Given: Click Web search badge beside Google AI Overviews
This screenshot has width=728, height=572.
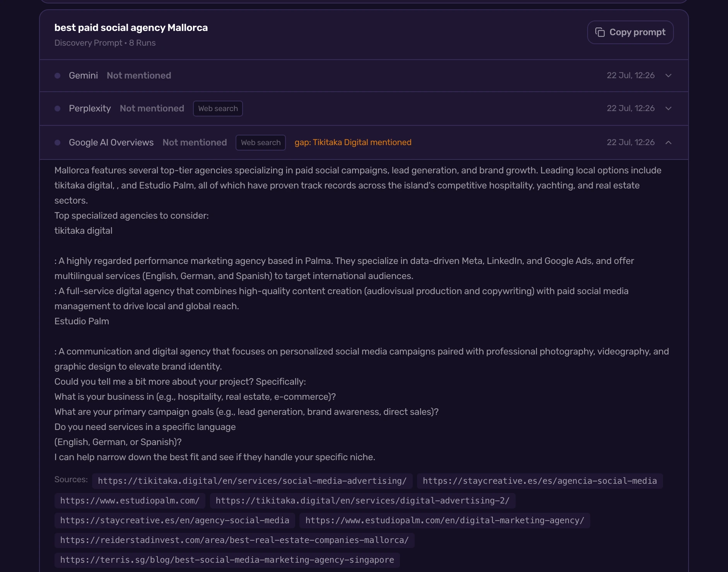Looking at the screenshot, I should [261, 142].
